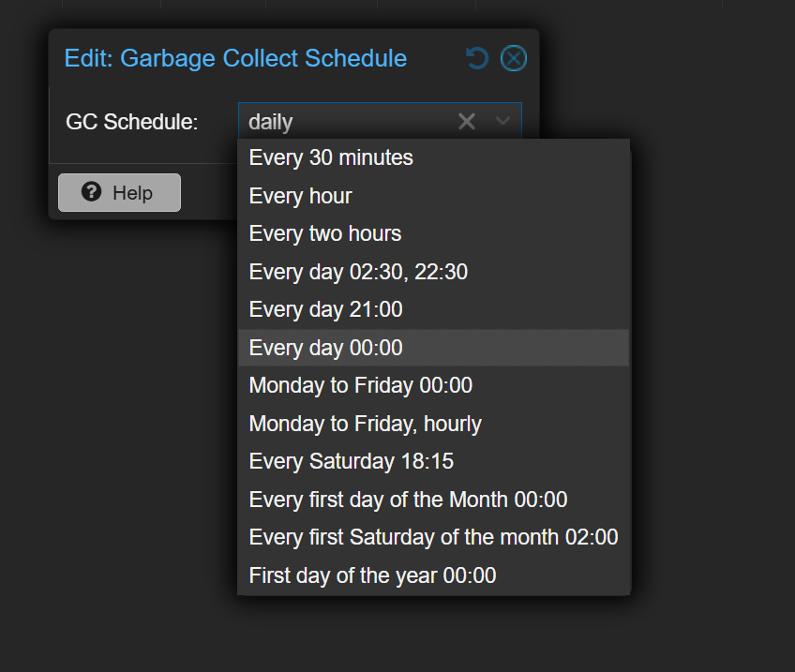Select "Every Saturday 18:15" schedule
The image size is (795, 672).
coord(351,461)
